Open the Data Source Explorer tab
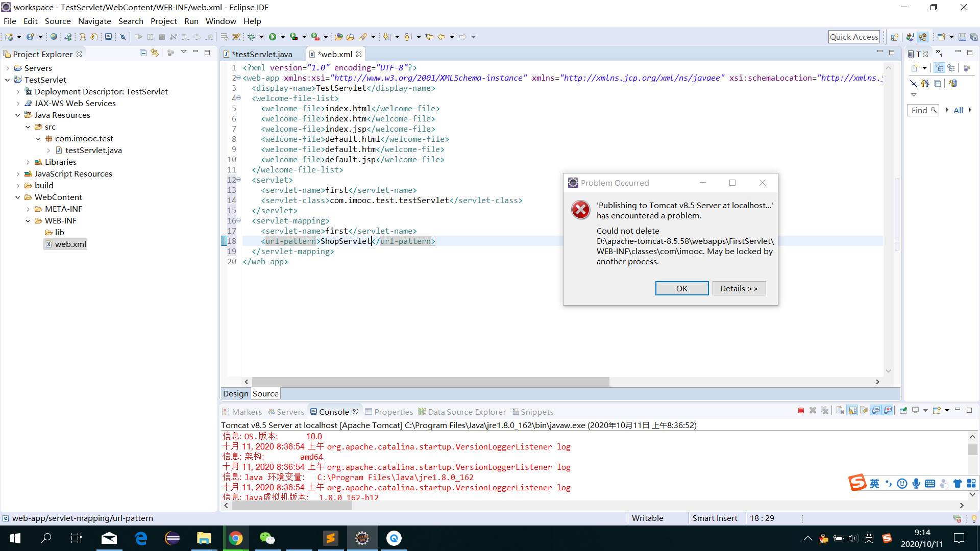 462,412
